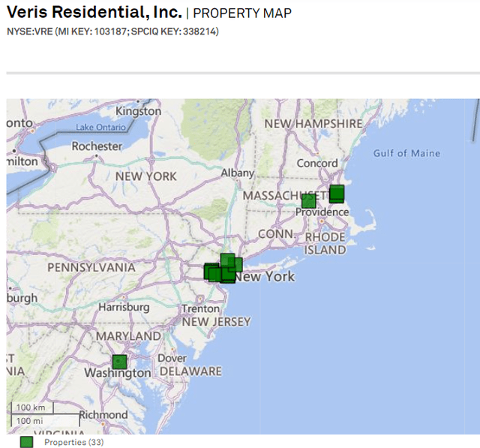
Task: Click the 'Rochester' city label
Action: click(97, 146)
